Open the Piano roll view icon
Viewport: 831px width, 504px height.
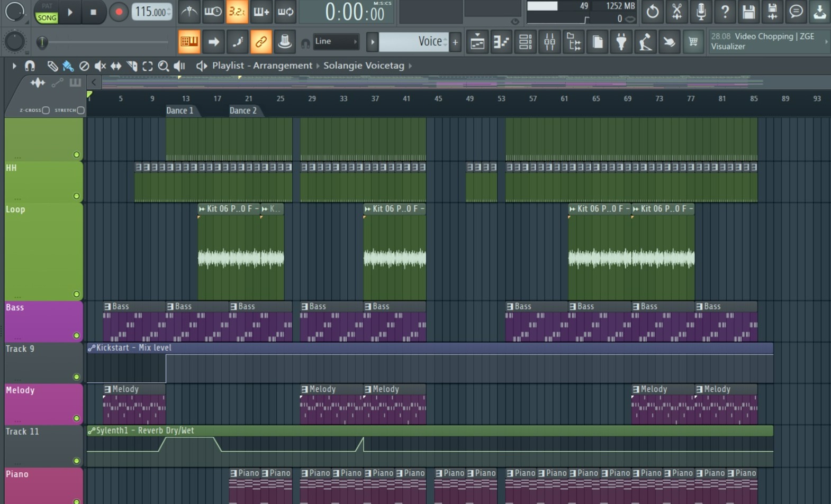click(501, 42)
